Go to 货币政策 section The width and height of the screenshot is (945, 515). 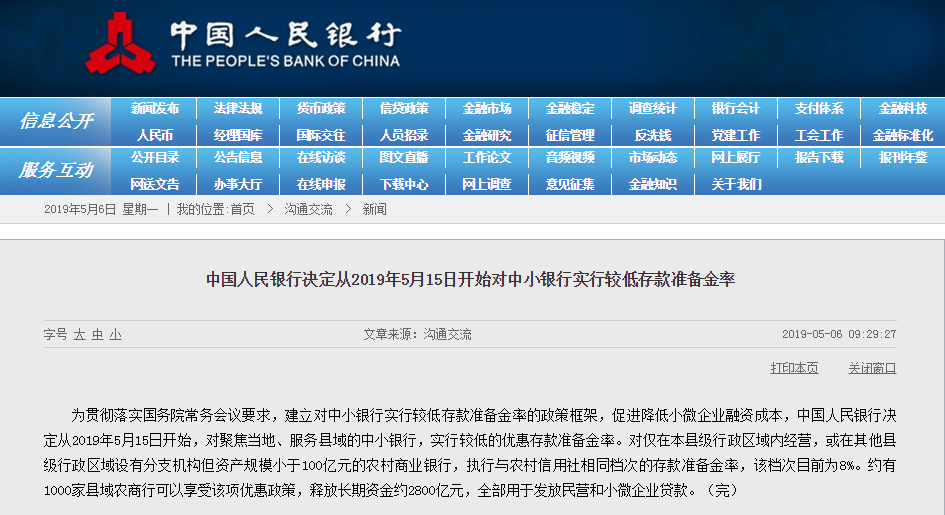321,108
